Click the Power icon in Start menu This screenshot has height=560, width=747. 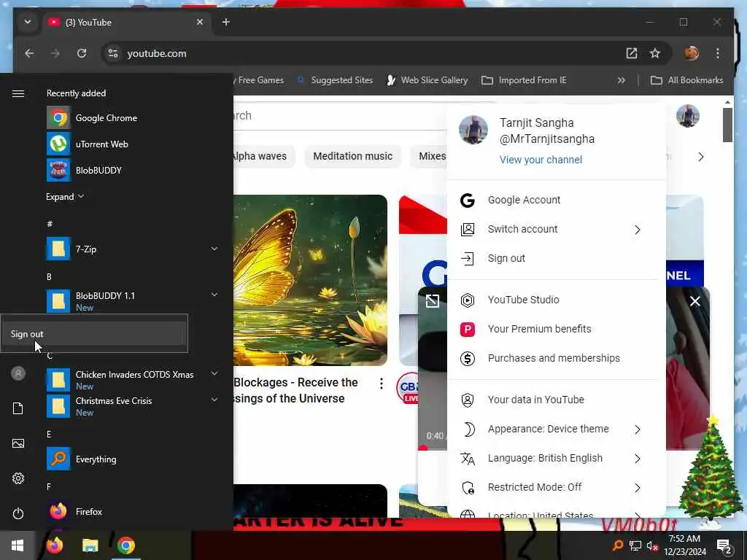click(18, 513)
